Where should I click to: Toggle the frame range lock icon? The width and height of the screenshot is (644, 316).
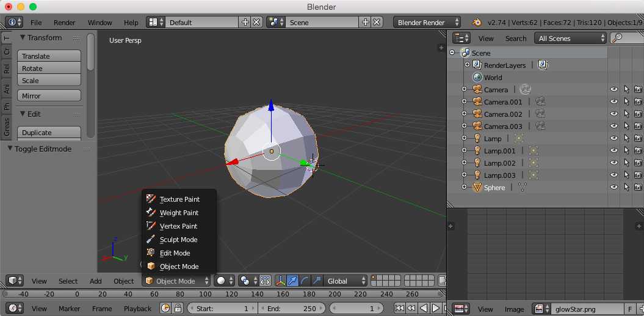click(178, 308)
